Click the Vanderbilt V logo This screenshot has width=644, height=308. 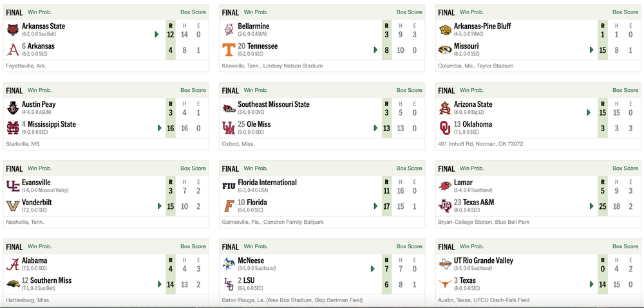coord(12,206)
